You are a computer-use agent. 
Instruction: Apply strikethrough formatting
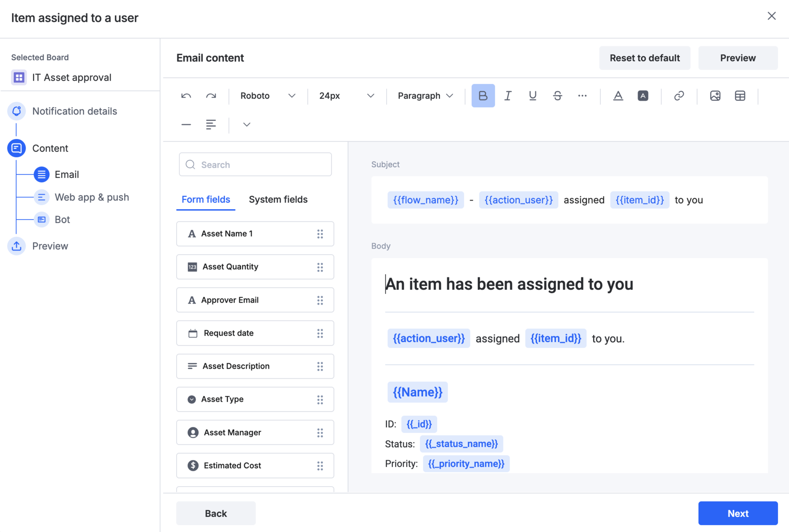point(557,96)
